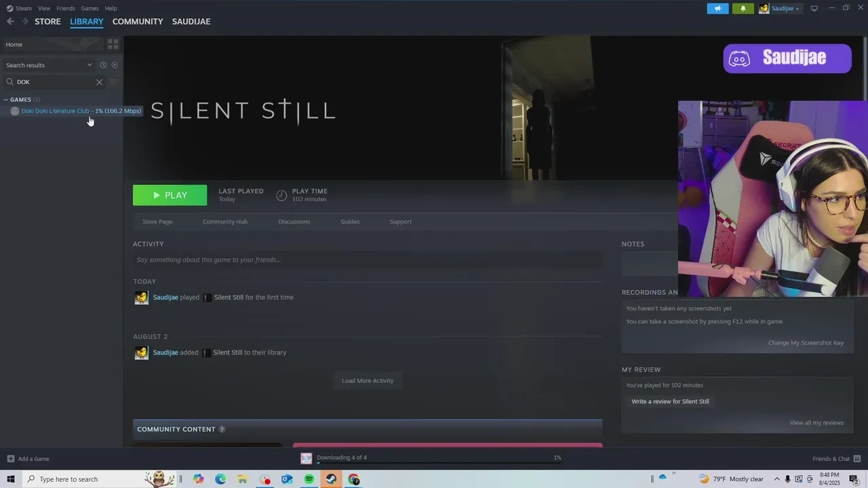Open the Steam menu
868x488 pixels.
click(x=24, y=8)
